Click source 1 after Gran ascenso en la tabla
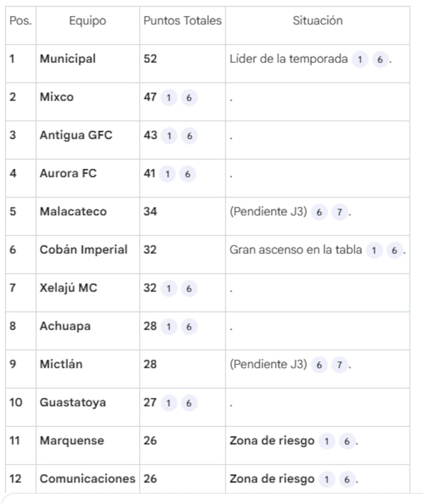 pos(374,250)
